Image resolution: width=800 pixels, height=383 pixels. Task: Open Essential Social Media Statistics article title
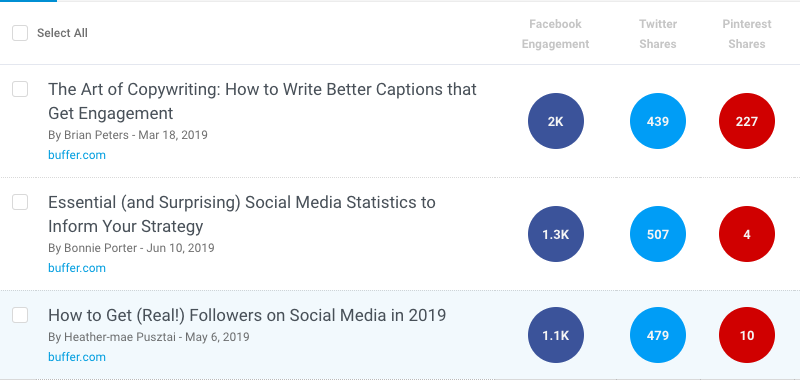point(242,214)
